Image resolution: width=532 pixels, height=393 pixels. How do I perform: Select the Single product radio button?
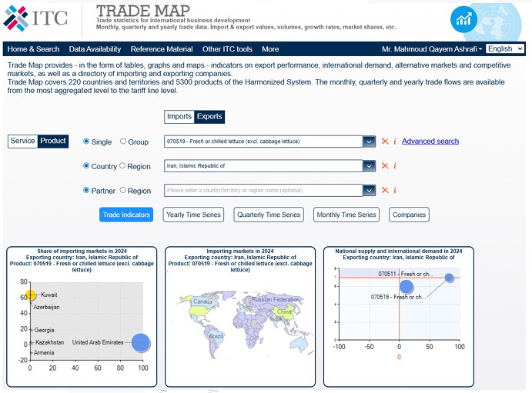[x=86, y=142]
